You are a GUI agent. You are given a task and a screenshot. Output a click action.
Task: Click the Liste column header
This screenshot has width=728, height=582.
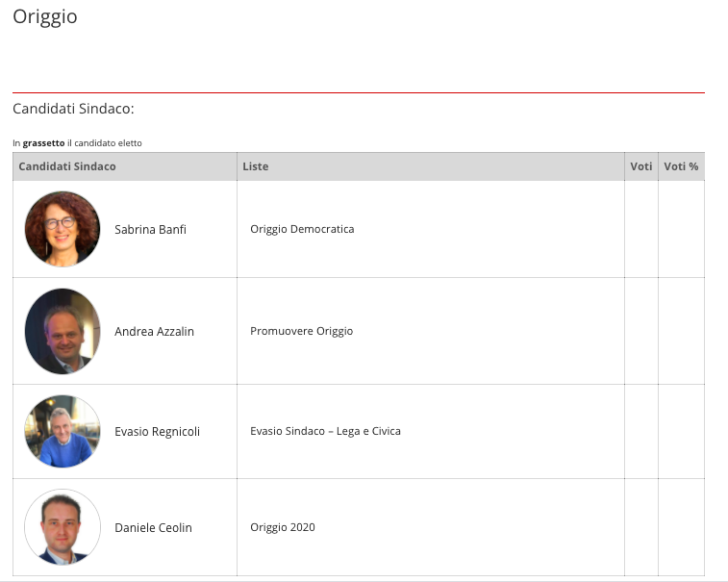coord(256,166)
